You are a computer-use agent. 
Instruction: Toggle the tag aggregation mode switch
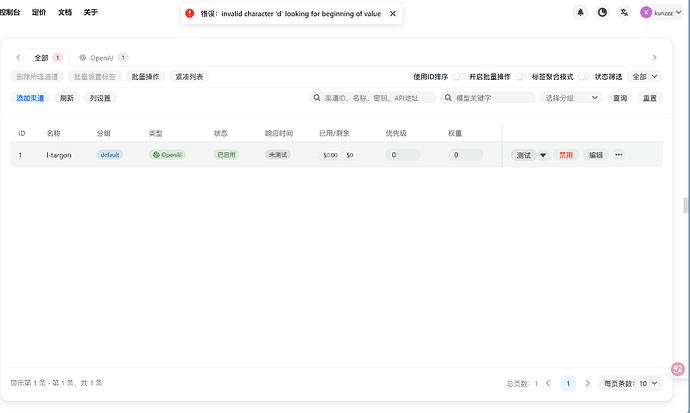click(x=584, y=77)
